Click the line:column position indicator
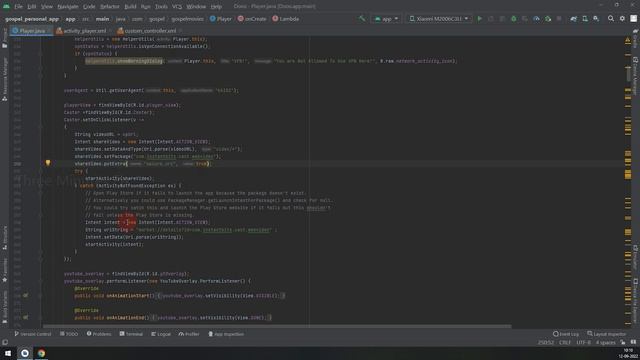The image size is (640, 360). coord(546,342)
